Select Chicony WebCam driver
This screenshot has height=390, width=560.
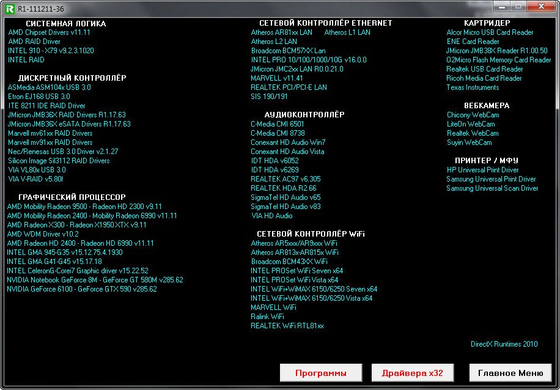point(472,115)
